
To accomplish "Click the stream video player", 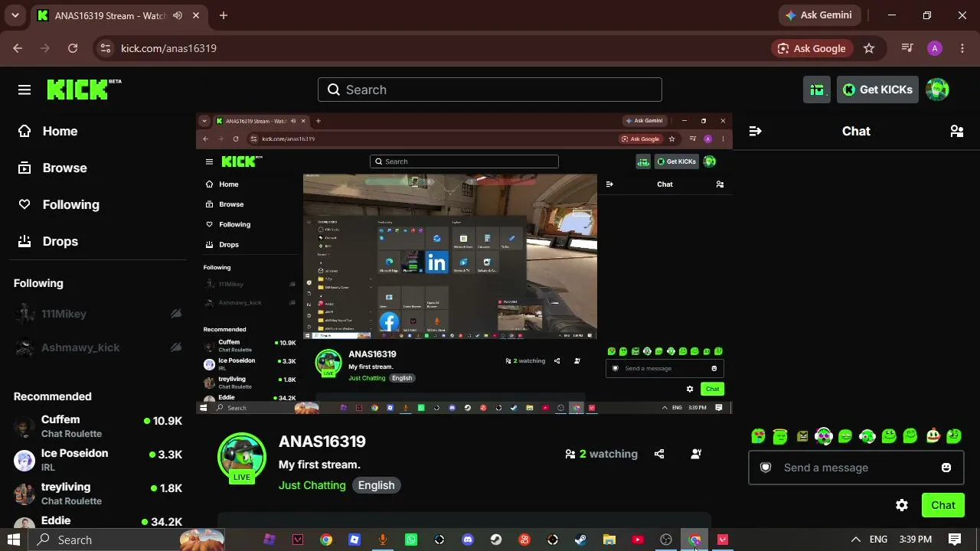I will point(464,264).
